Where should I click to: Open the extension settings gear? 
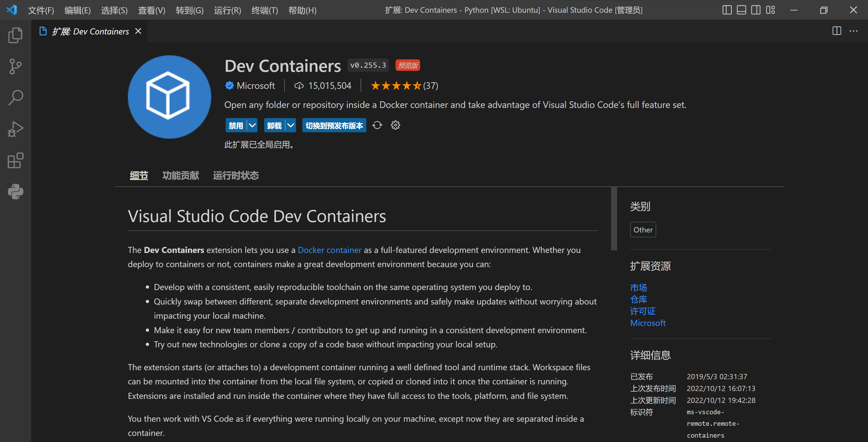pos(395,125)
